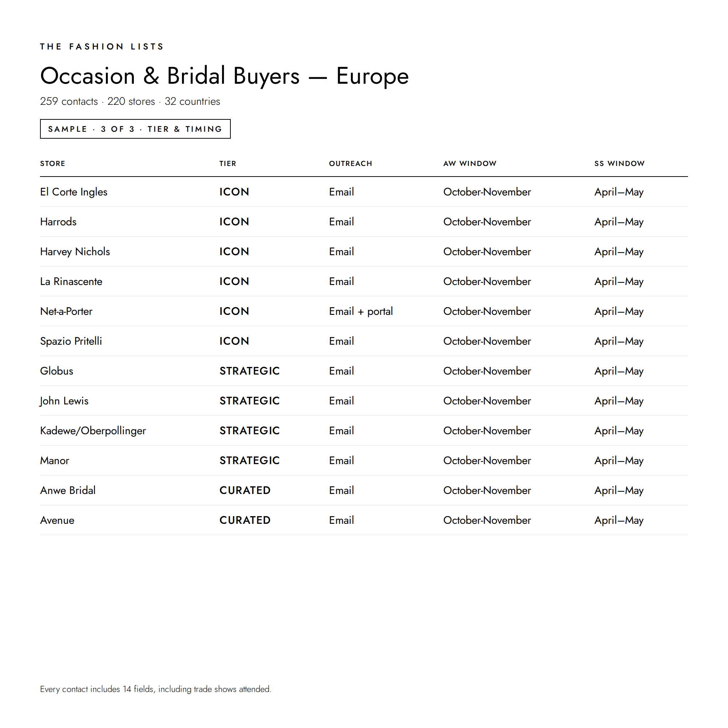Click the '259 contacts · 220 stores · 32 countries' line
This screenshot has width=728, height=728.
pyautogui.click(x=130, y=101)
